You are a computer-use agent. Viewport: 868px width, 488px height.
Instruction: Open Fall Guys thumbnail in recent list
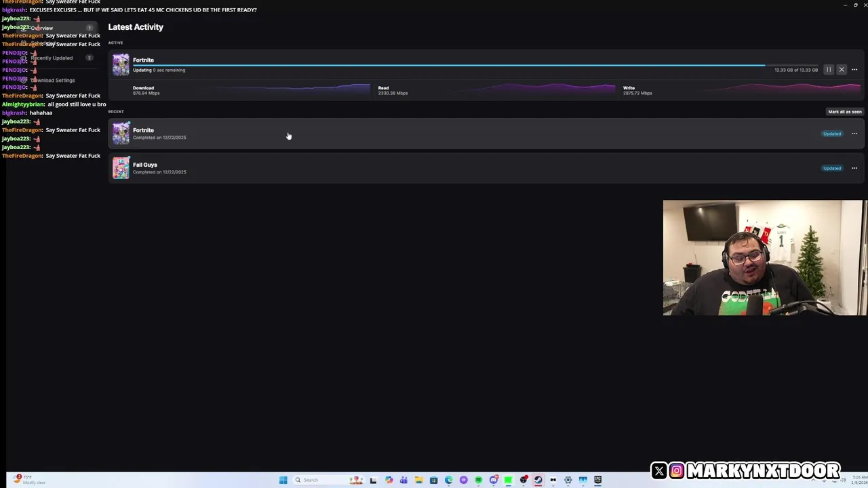(121, 168)
